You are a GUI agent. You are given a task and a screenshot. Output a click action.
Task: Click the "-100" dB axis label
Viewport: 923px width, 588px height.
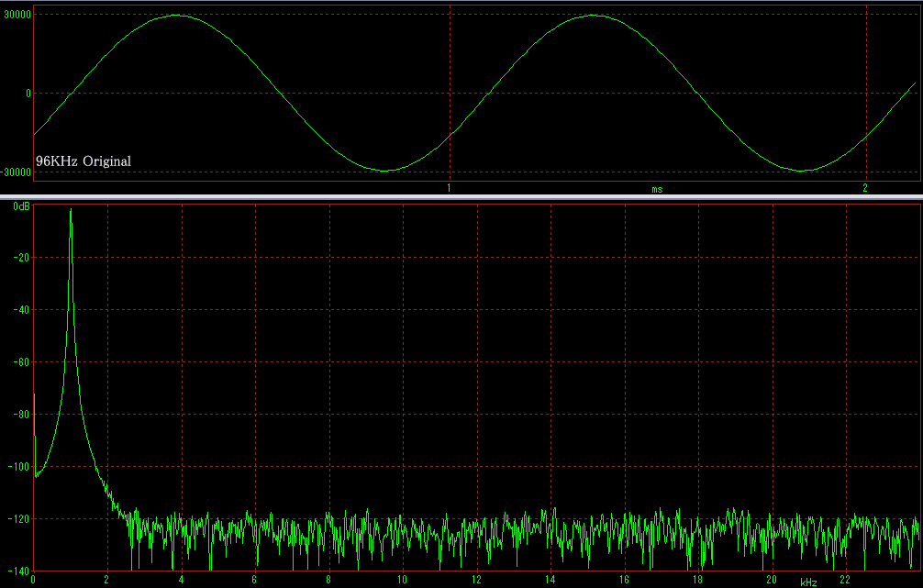pos(19,467)
